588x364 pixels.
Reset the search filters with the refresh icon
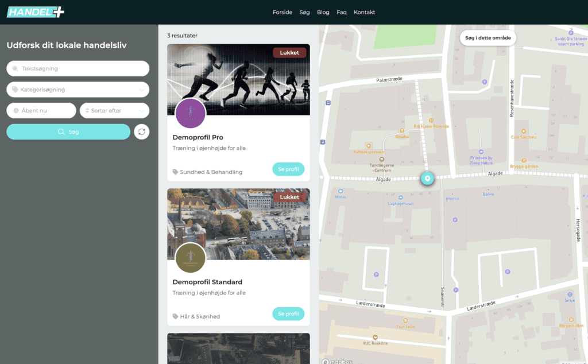[142, 132]
